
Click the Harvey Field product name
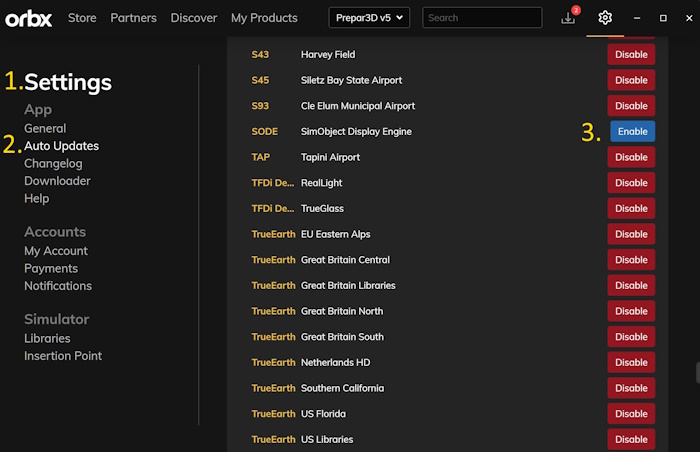tap(328, 54)
